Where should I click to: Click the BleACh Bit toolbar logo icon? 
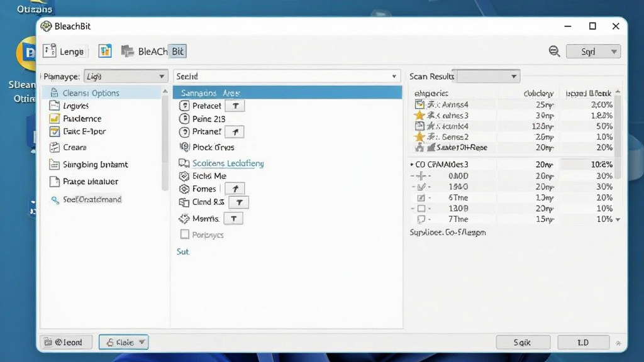coord(127,52)
